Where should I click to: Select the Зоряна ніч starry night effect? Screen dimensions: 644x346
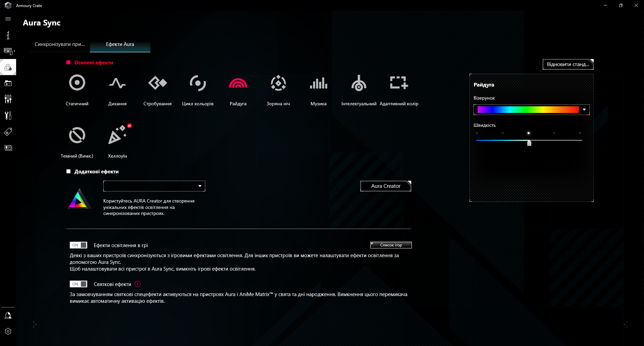[278, 88]
